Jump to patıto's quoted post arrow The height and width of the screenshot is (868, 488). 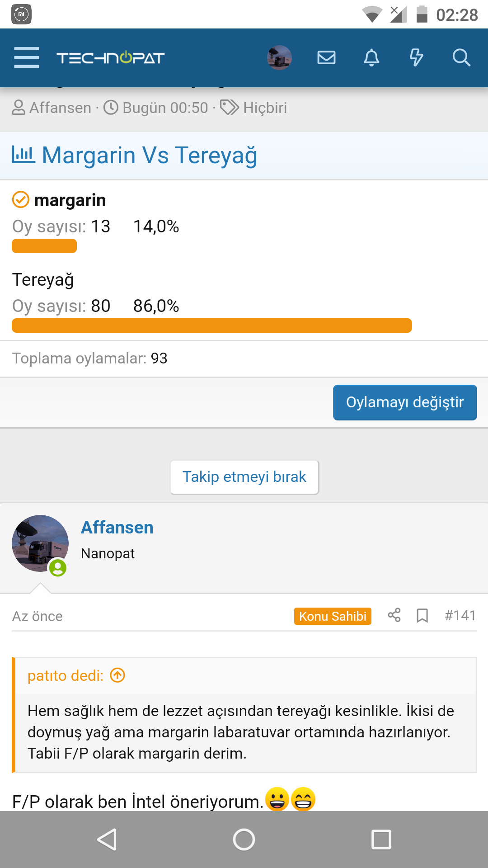pyautogui.click(x=117, y=675)
